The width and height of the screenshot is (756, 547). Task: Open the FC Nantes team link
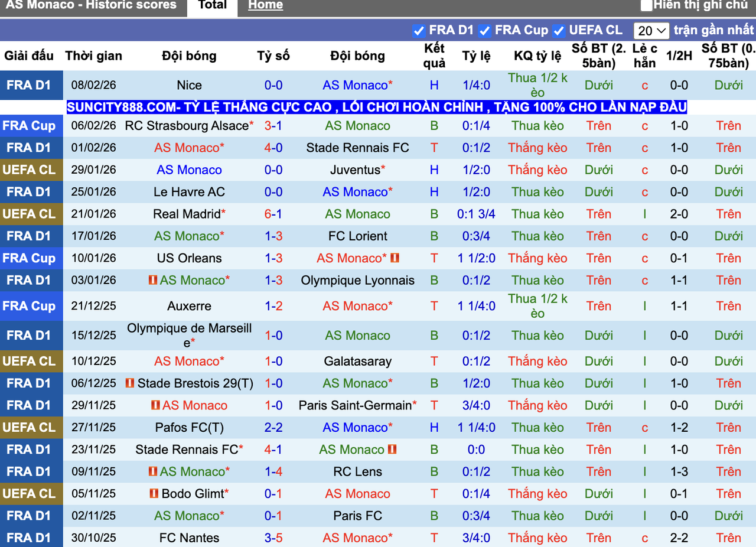click(189, 538)
